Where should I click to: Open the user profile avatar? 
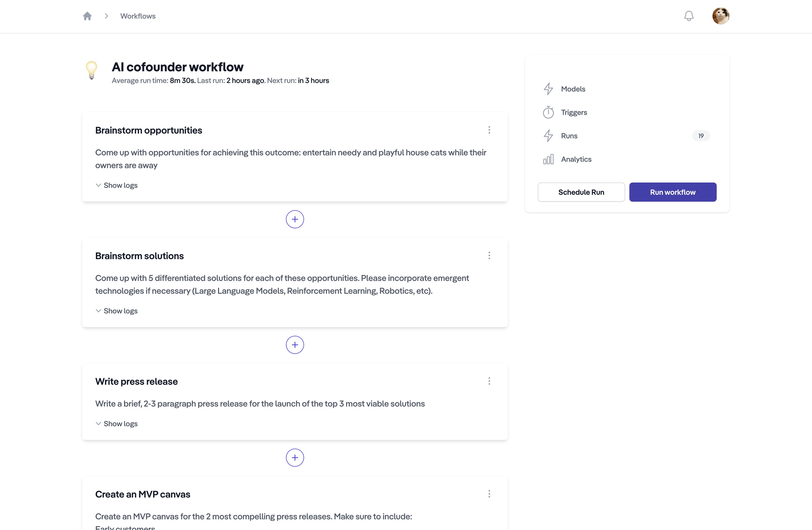[x=721, y=16]
